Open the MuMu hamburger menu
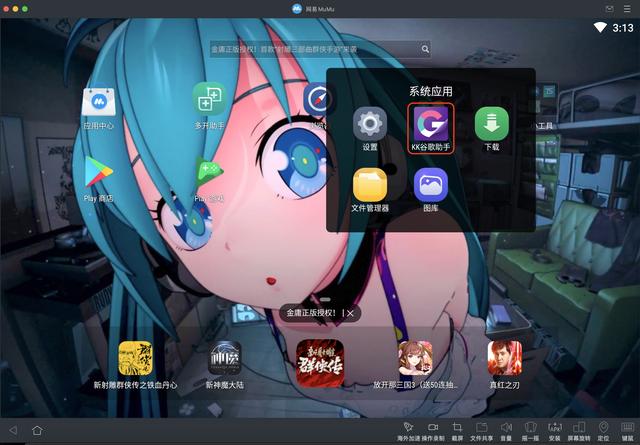Image resolution: width=640 pixels, height=445 pixels. click(x=627, y=9)
